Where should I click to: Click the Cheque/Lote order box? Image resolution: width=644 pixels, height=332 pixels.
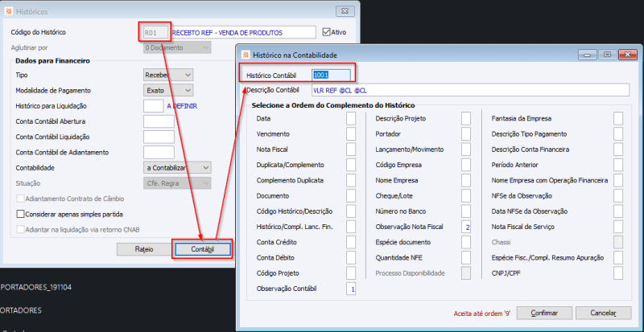click(466, 196)
